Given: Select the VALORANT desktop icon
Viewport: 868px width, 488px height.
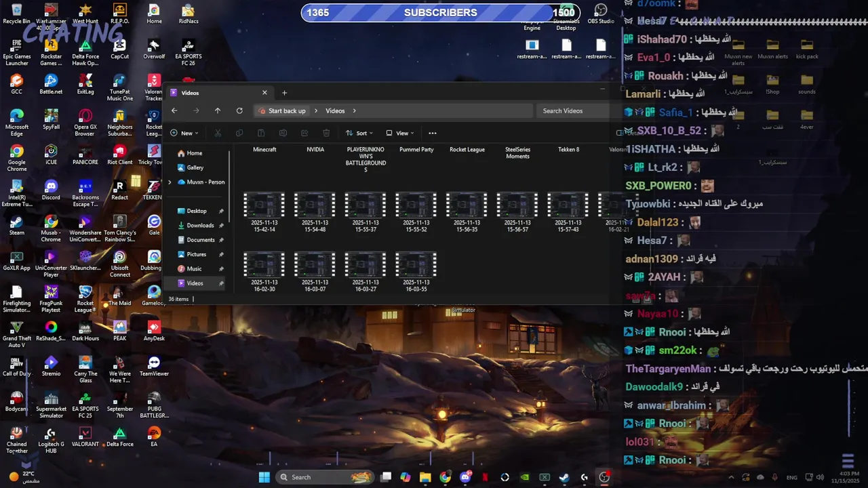Looking at the screenshot, I should click(x=85, y=436).
